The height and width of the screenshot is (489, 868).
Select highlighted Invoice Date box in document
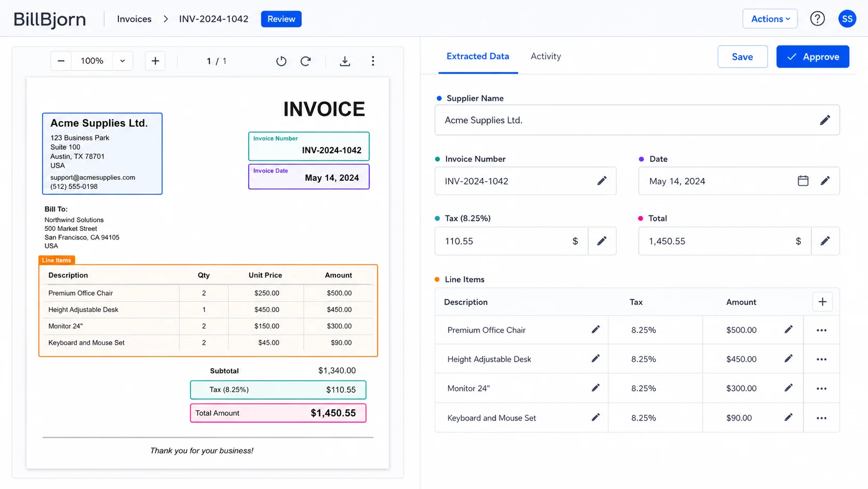[309, 177]
